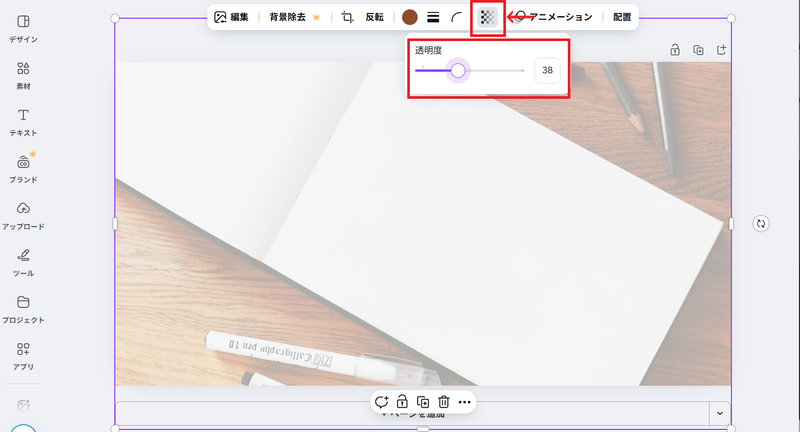This screenshot has width=800, height=432.
Task: Open the ツール sidebar panel
Action: [x=23, y=263]
